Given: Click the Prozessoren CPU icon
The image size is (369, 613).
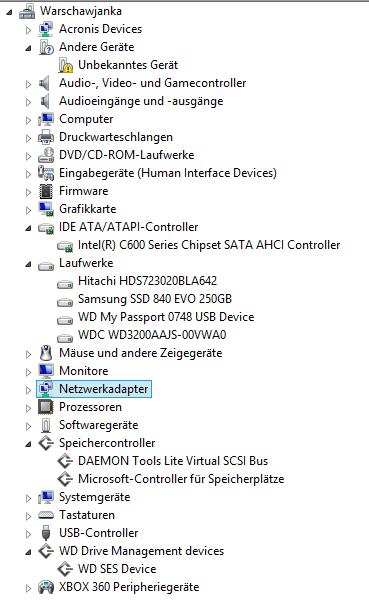Looking at the screenshot, I should click(46, 407).
